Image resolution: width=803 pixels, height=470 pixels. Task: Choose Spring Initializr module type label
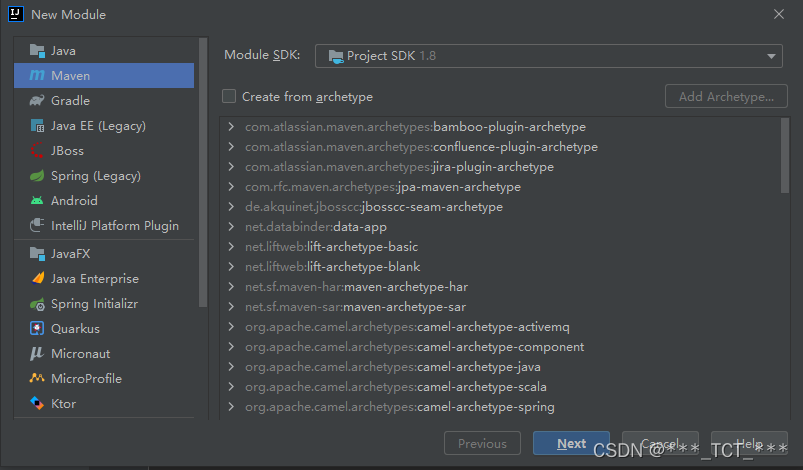pyautogui.click(x=95, y=304)
